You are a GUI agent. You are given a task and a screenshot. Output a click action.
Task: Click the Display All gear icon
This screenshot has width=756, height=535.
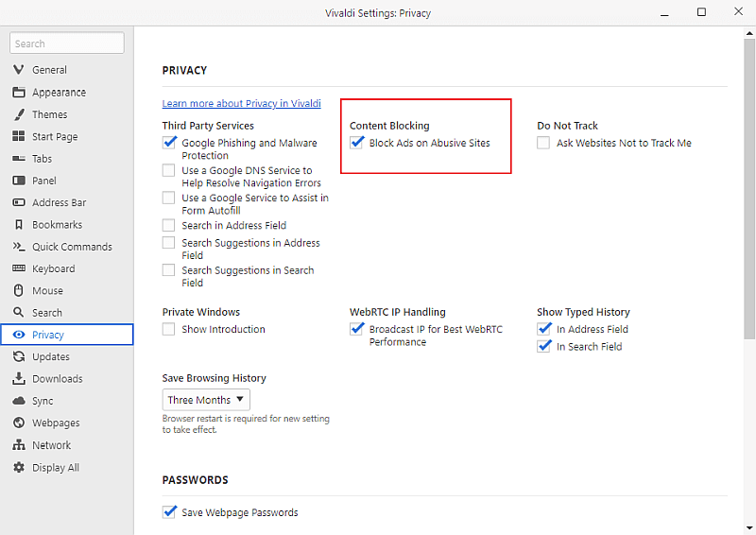(x=19, y=467)
